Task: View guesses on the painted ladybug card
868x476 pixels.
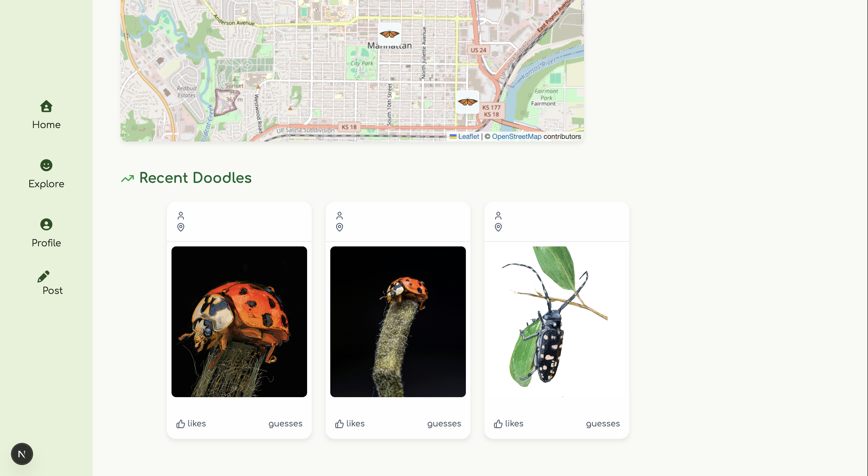Action: tap(285, 424)
